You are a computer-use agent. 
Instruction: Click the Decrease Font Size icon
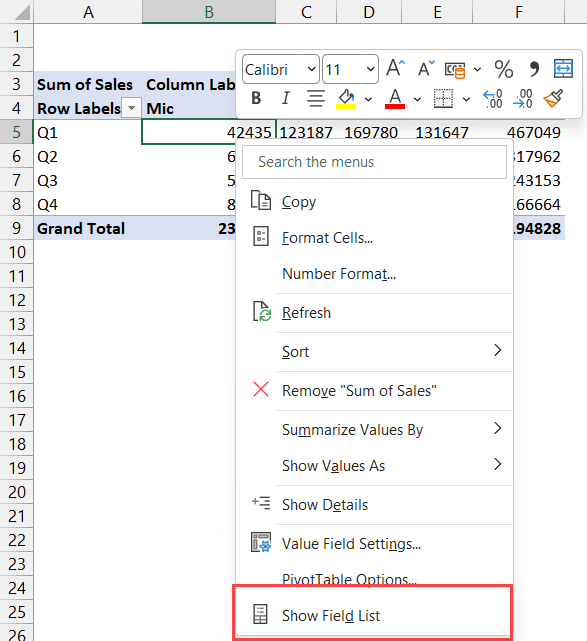pos(426,68)
